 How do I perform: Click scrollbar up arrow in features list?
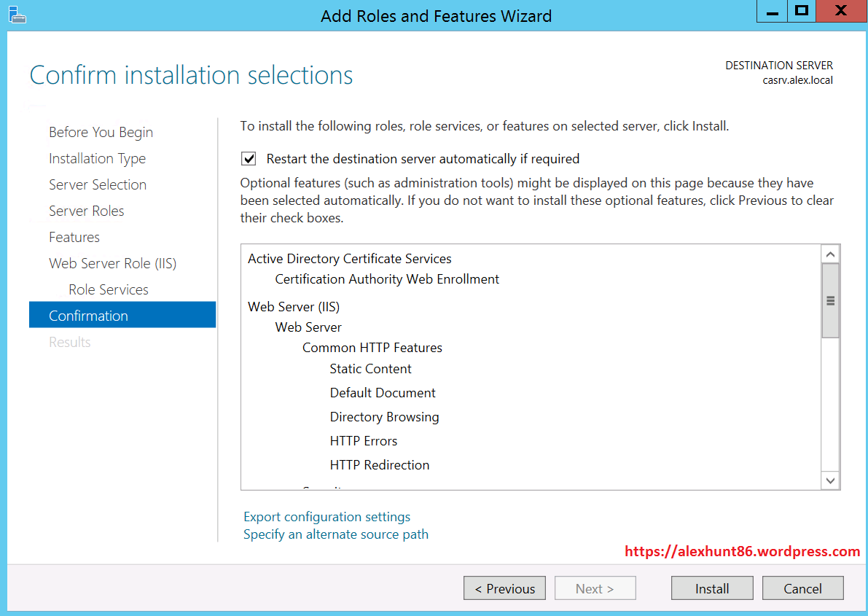(830, 254)
